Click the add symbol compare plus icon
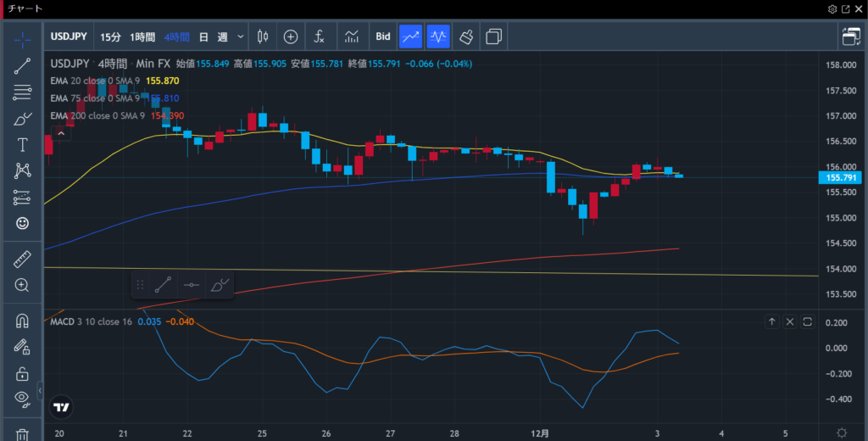Image resolution: width=868 pixels, height=441 pixels. pos(291,36)
